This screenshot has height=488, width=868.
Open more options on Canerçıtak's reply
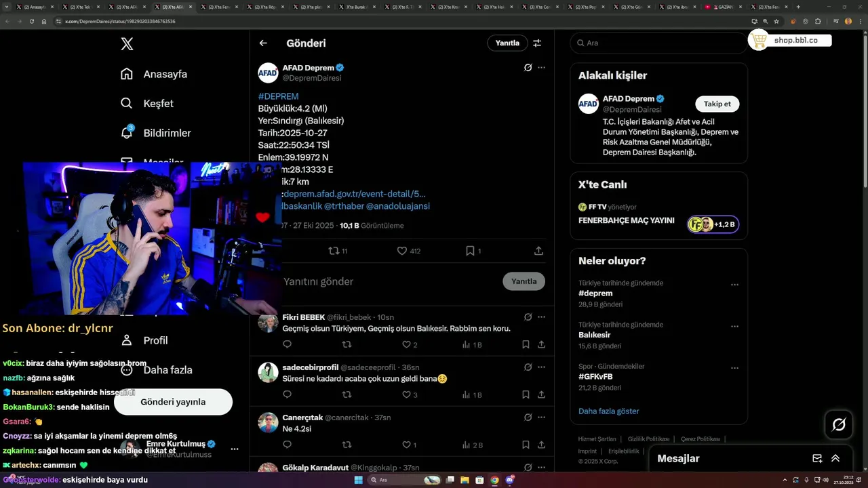pos(541,418)
